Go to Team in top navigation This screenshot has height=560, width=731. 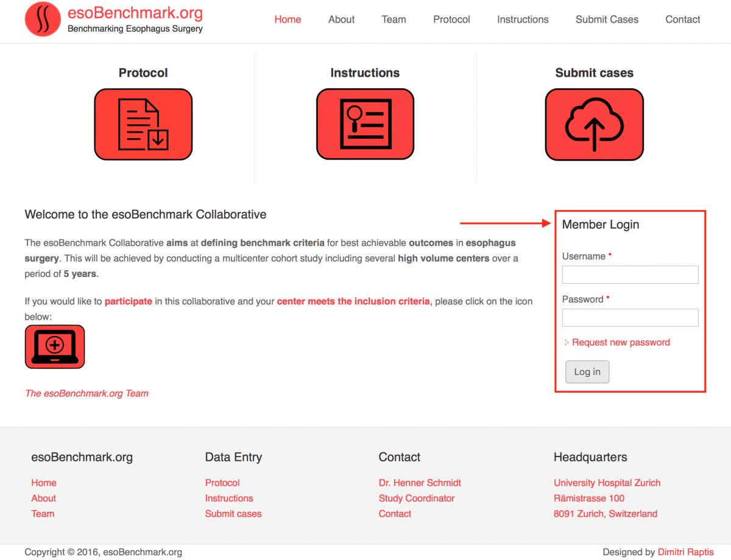[394, 19]
